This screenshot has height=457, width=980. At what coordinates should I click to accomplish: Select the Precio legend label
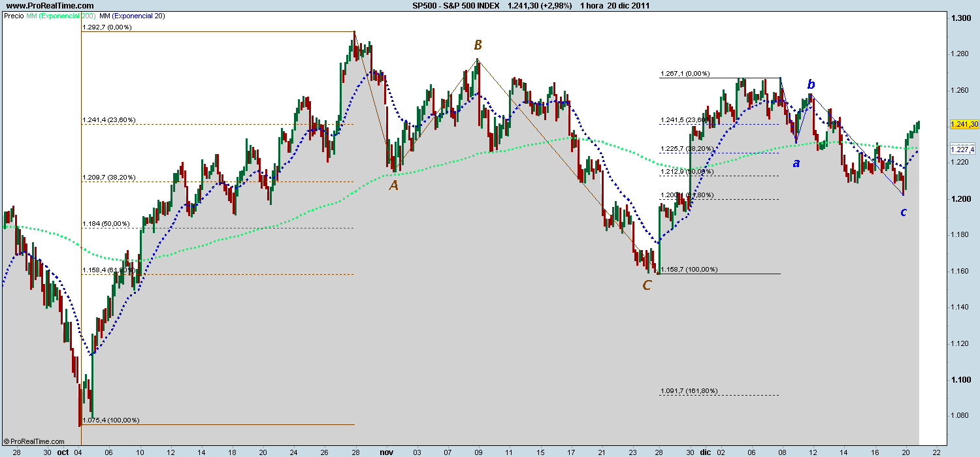14,14
